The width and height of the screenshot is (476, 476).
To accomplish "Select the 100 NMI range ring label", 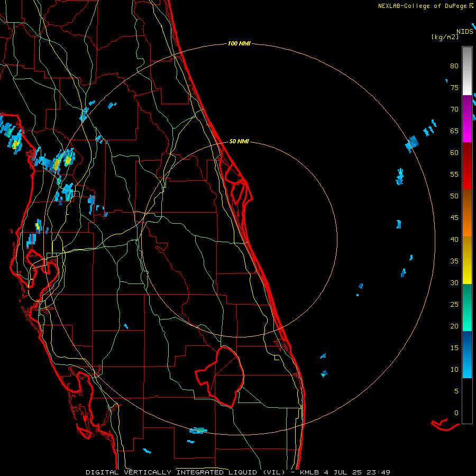I will (239, 44).
